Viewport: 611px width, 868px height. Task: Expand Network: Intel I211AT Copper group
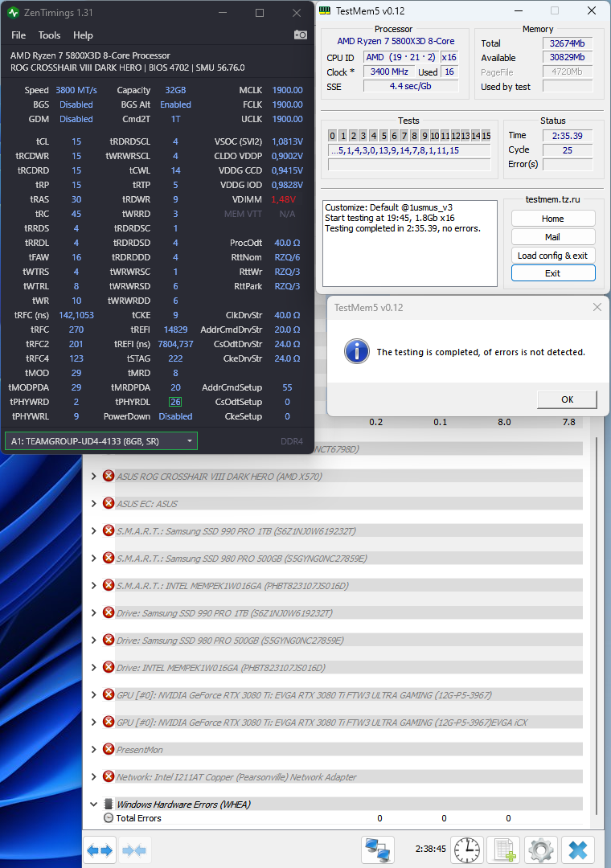[x=93, y=776]
